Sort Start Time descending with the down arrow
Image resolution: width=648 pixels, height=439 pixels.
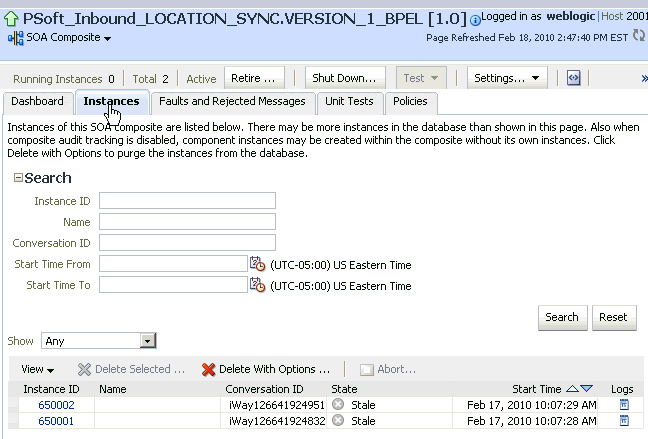[x=586, y=389]
